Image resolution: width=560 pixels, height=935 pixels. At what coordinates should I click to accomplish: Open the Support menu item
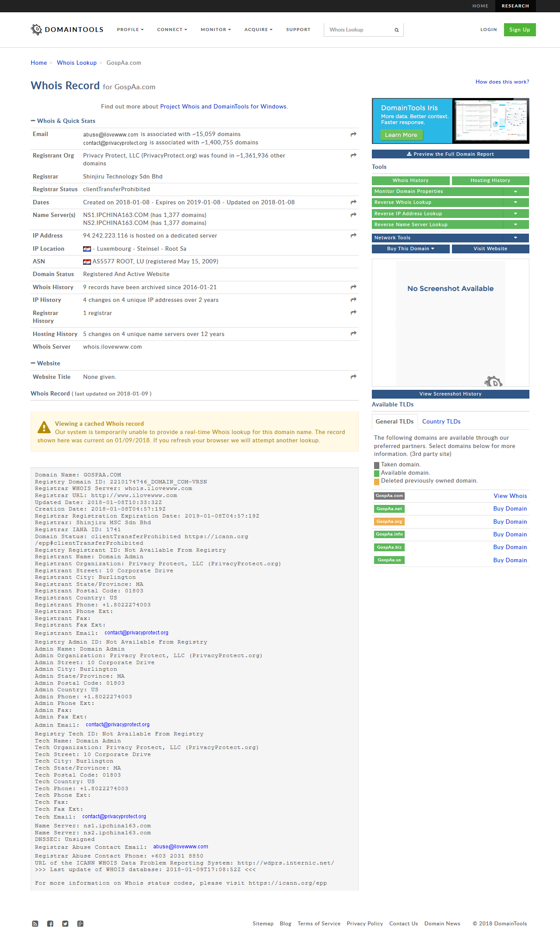tap(298, 30)
